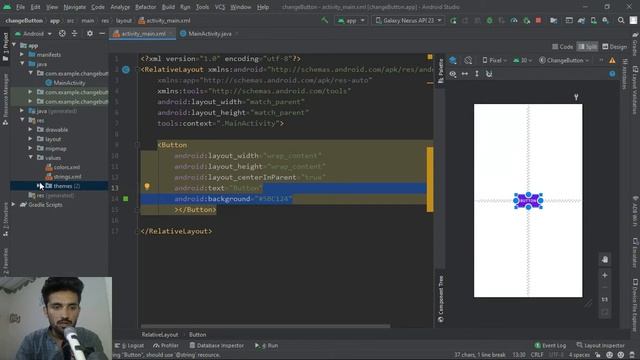Viewport: 640px width, 360px height.
Task: Click the horizontal expand arrow icon
Action: pyautogui.click(x=465, y=74)
